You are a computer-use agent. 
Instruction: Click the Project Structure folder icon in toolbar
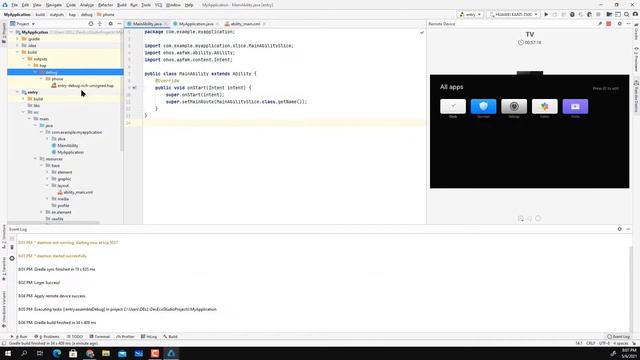pyautogui.click(x=609, y=14)
